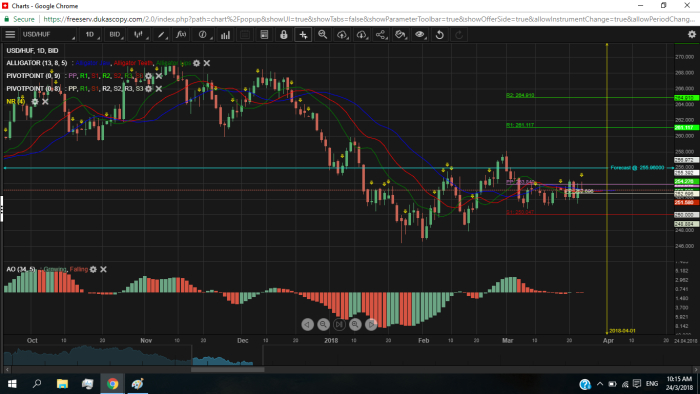Open Google Chrome in the taskbar
700x394 pixels.
pos(112,384)
